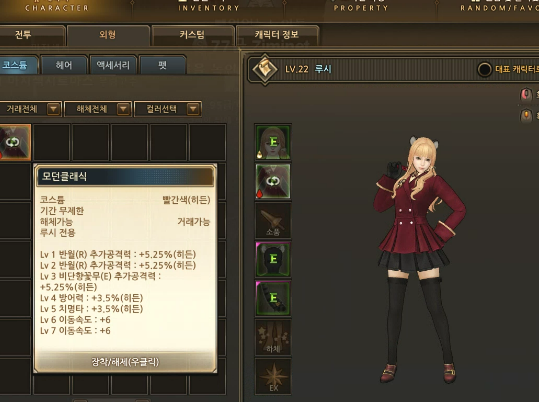This screenshot has width=539, height=402.
Task: Open the 컬러선택 color dropdown
Action: click(168, 109)
